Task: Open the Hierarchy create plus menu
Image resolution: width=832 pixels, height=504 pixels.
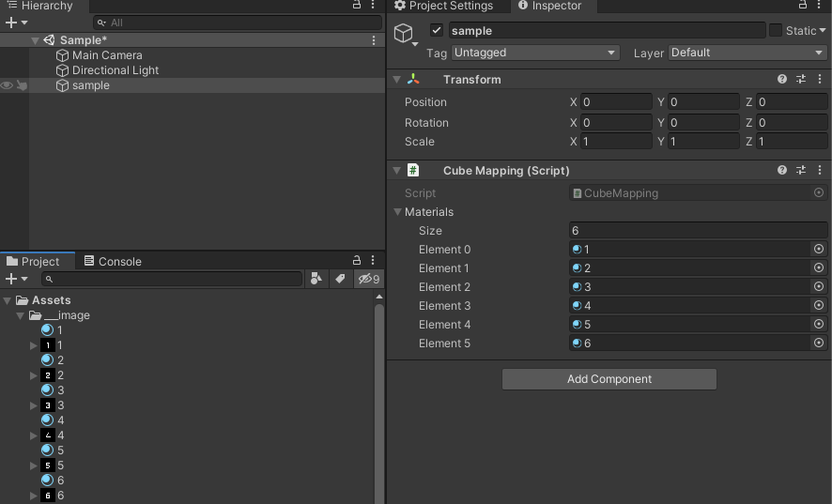Action: pyautogui.click(x=16, y=23)
